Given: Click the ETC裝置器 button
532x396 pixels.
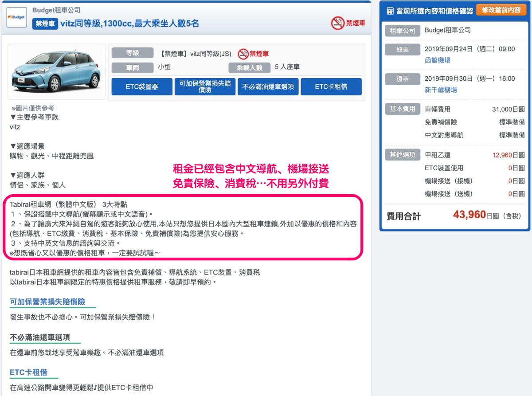Looking at the screenshot, I should click(x=142, y=87).
